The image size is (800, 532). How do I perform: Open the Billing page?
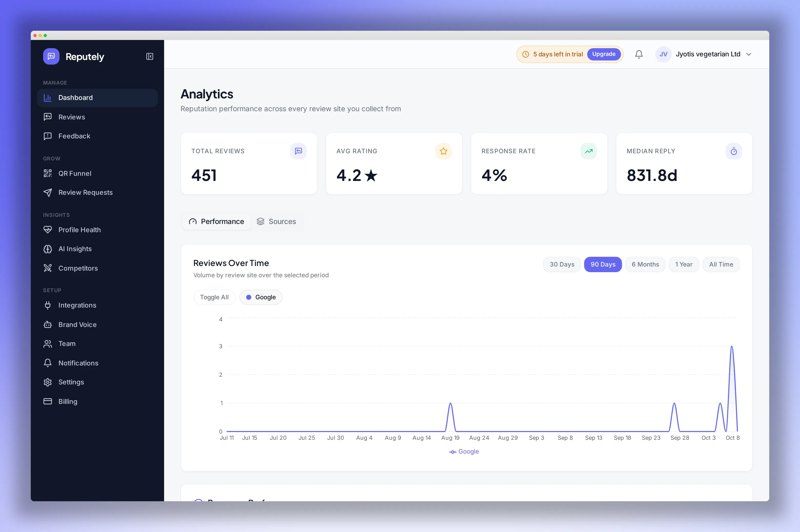tap(97, 401)
